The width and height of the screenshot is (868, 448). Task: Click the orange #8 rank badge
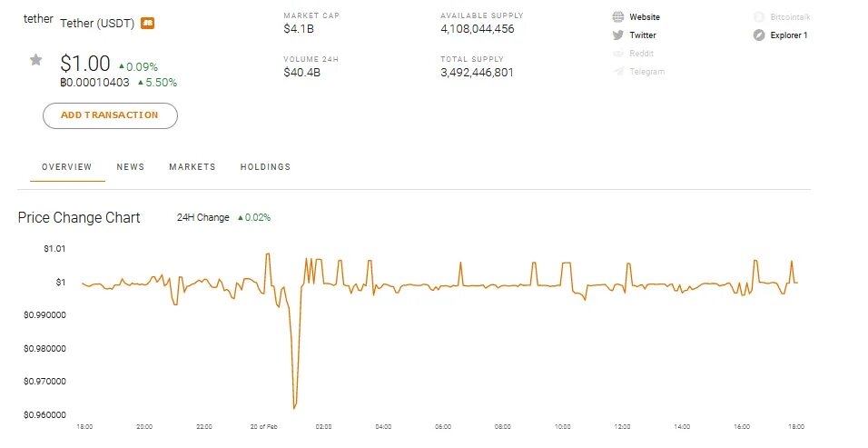pyautogui.click(x=147, y=23)
